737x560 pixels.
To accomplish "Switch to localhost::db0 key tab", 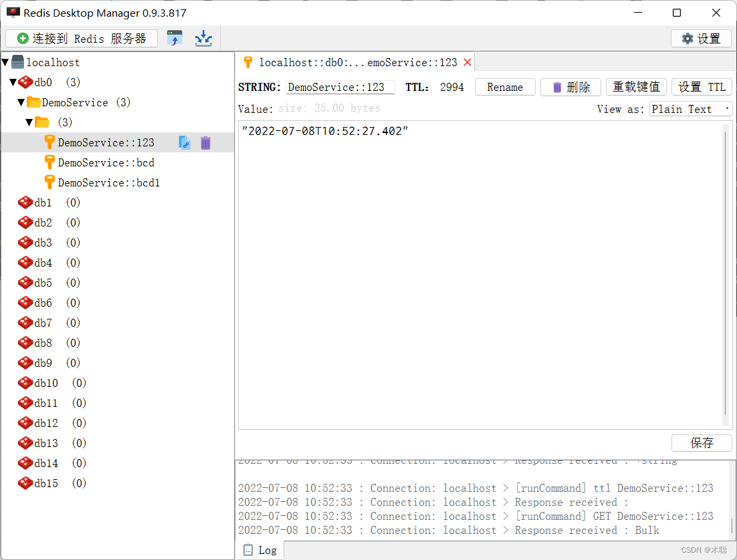I will 355,62.
